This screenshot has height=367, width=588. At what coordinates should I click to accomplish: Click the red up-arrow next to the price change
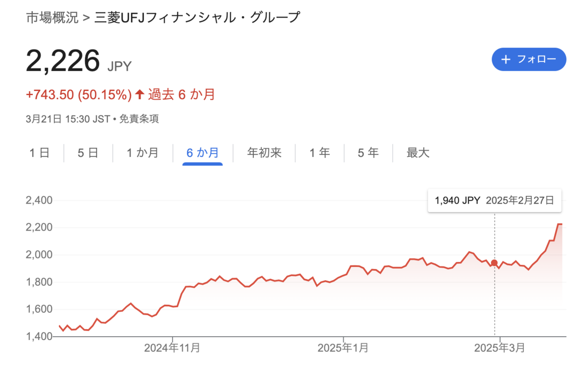click(x=140, y=95)
